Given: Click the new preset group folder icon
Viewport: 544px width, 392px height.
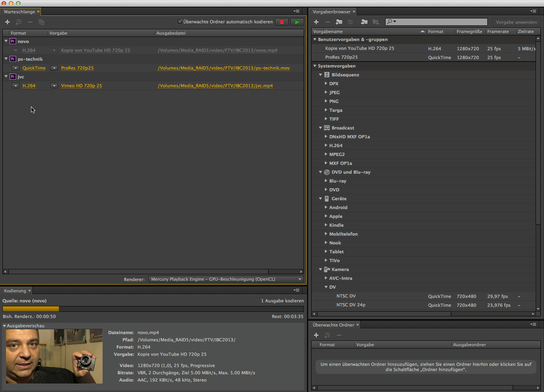Looking at the screenshot, I should point(339,22).
